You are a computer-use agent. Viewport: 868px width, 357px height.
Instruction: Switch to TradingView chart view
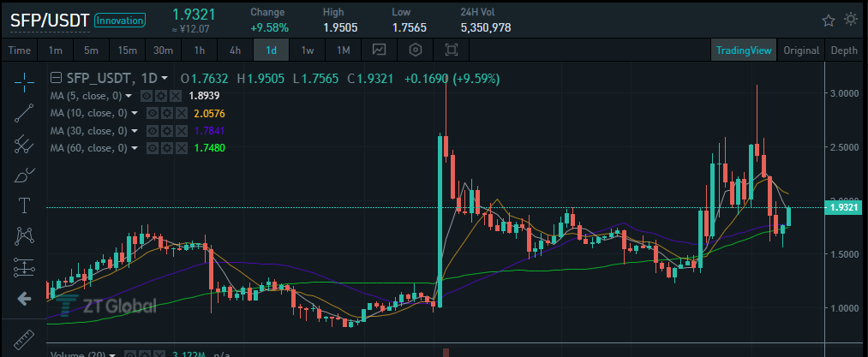pos(744,51)
